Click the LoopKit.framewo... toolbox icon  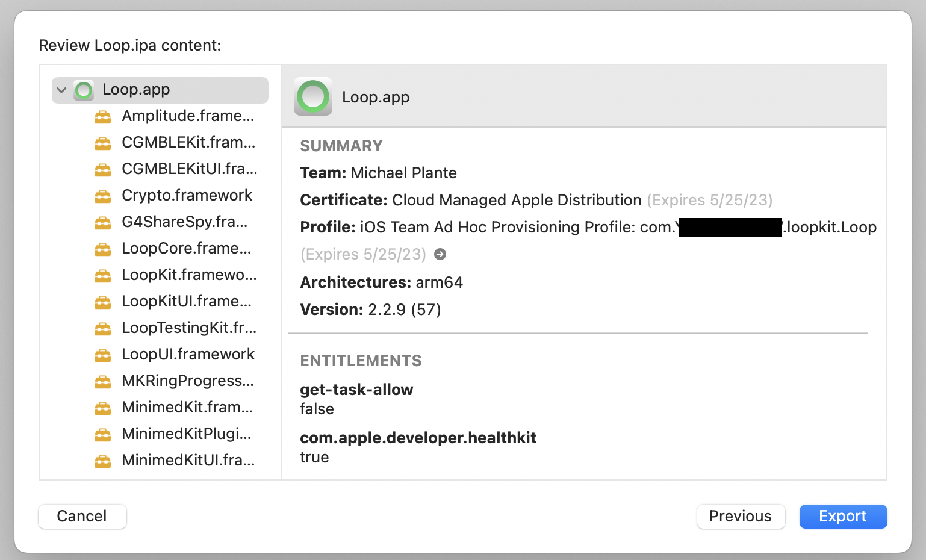(x=103, y=275)
